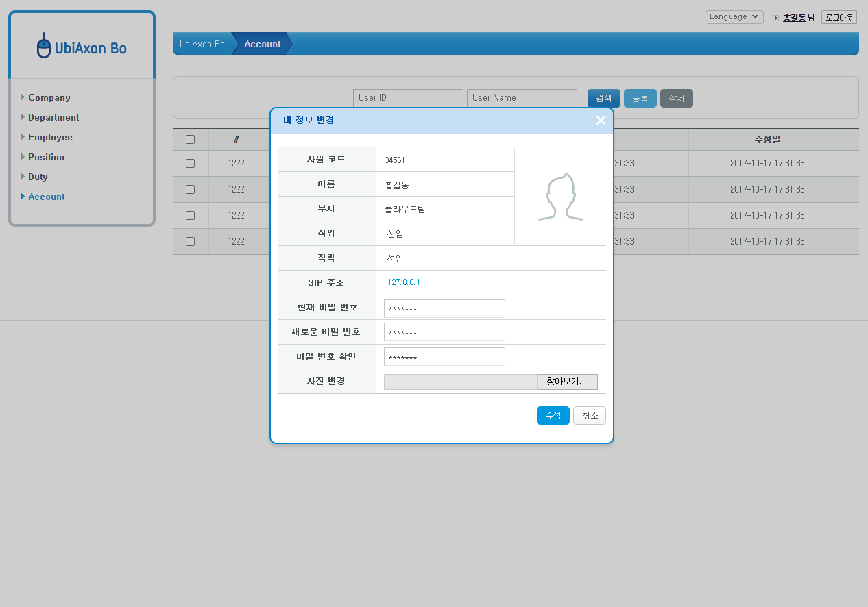The image size is (868, 607).
Task: Close the 내 정보 변경 dialog with the X
Action: point(601,120)
